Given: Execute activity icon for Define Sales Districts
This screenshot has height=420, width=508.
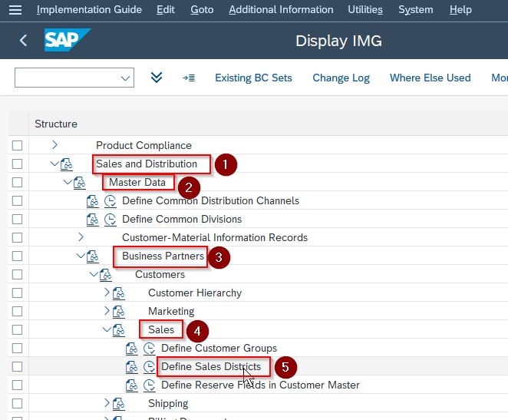Looking at the screenshot, I should [149, 367].
